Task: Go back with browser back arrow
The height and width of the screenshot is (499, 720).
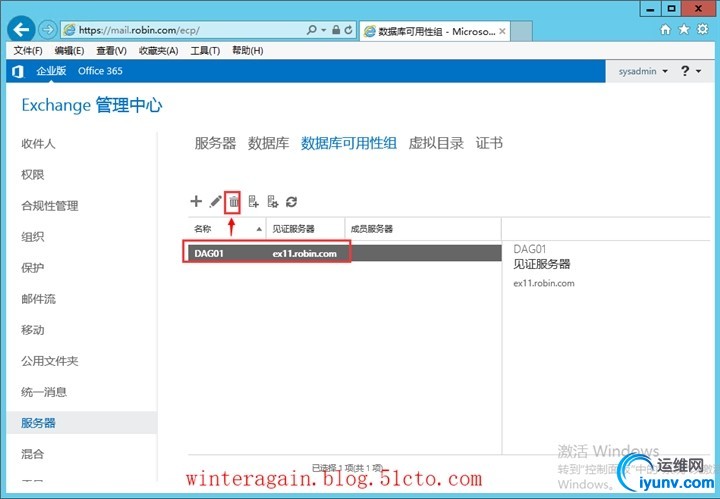Action: coord(21,30)
